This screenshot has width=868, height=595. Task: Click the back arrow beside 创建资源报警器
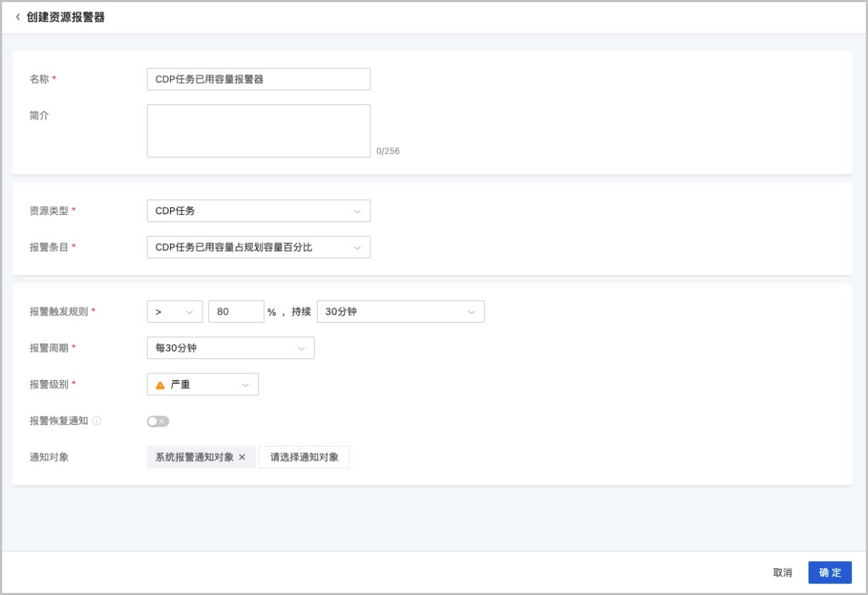tap(18, 17)
